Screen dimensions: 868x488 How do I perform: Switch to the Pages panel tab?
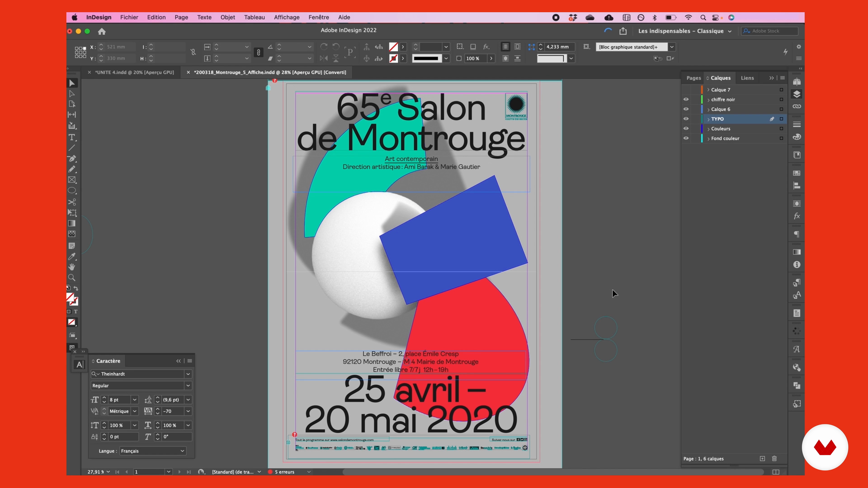pyautogui.click(x=693, y=78)
